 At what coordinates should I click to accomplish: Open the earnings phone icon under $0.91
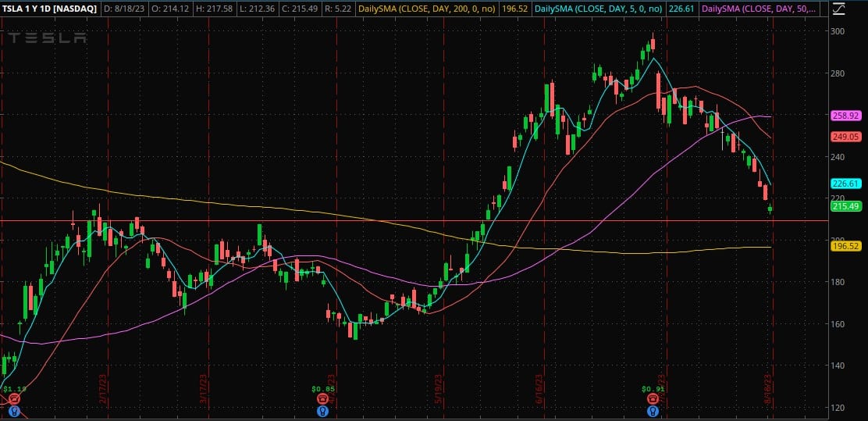pyautogui.click(x=653, y=399)
